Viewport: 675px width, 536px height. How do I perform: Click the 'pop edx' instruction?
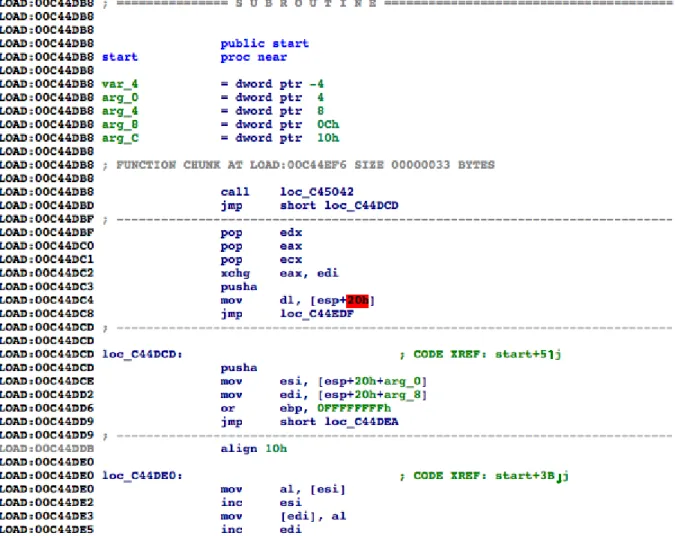click(261, 232)
